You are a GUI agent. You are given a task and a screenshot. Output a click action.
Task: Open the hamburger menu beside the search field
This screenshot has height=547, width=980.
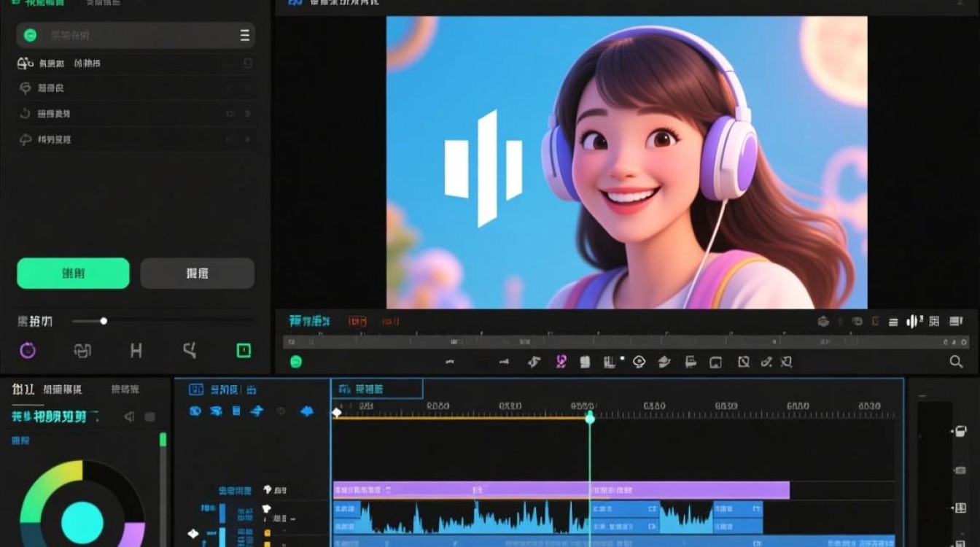click(246, 35)
